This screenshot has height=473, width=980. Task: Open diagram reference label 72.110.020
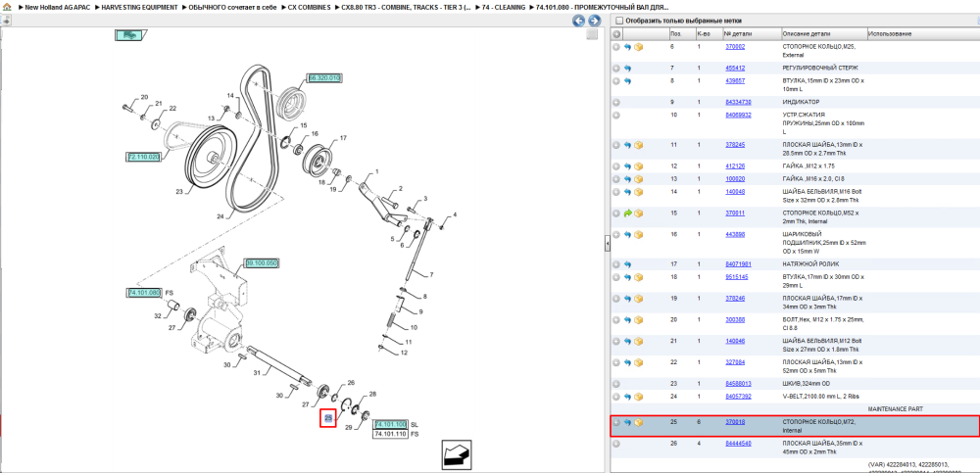[144, 157]
